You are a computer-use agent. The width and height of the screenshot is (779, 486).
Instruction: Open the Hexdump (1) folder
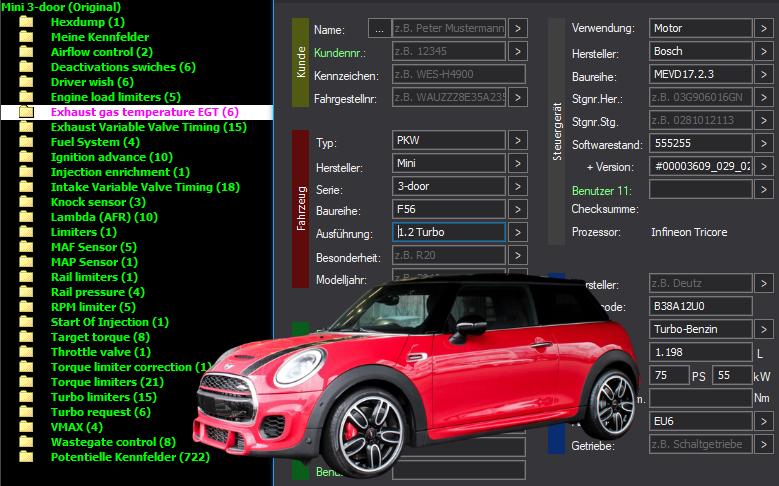87,22
